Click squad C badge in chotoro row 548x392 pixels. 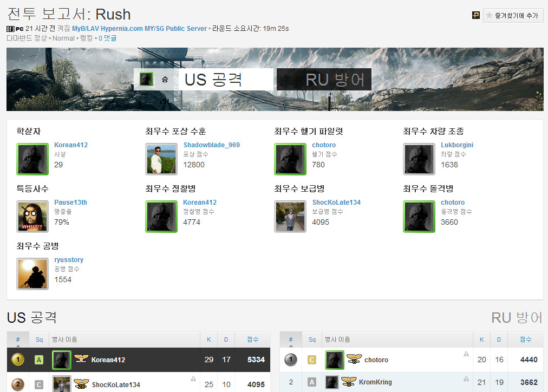click(x=312, y=360)
